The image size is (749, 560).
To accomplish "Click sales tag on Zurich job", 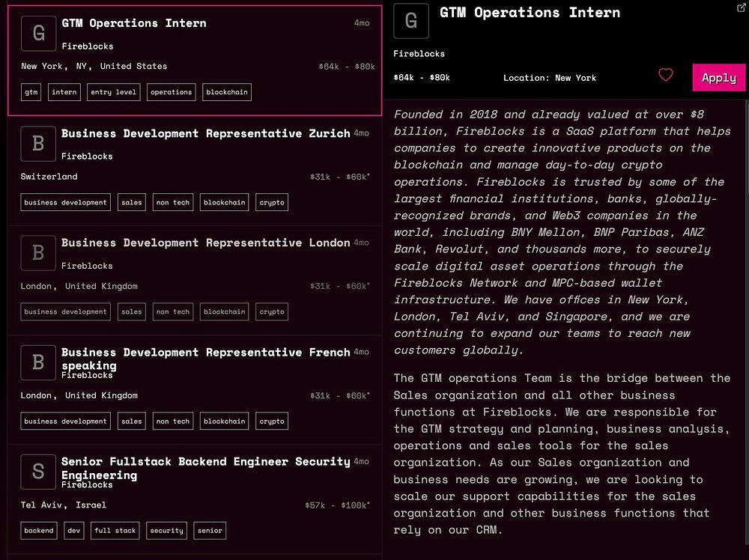I will click(x=131, y=202).
